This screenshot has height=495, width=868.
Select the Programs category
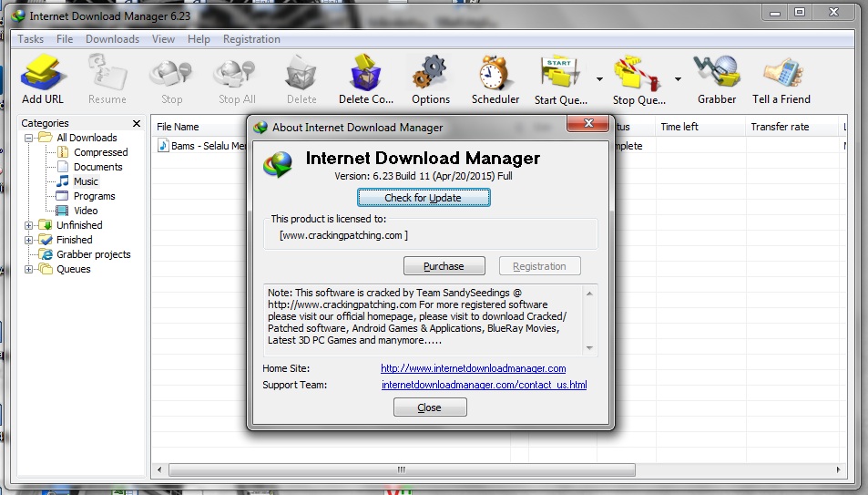[95, 196]
